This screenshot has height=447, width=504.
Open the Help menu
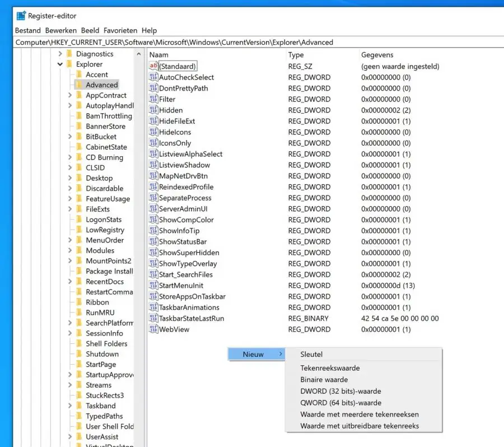[149, 30]
